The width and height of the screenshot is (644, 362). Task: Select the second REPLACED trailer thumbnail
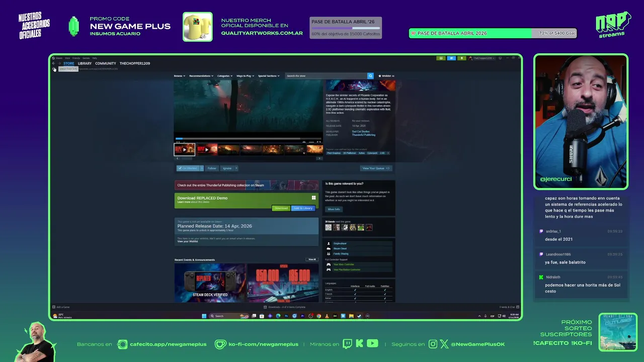coord(206,149)
